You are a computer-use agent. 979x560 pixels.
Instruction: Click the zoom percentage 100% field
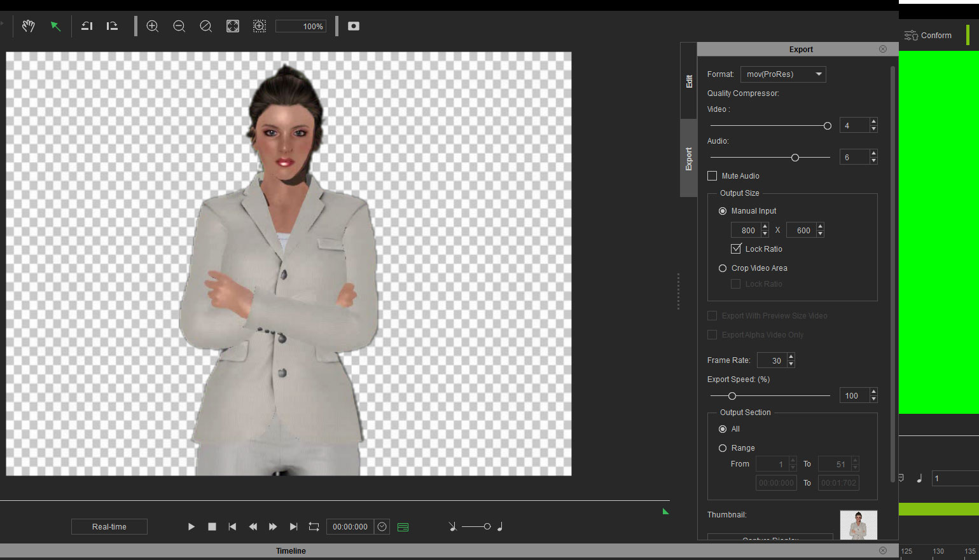[x=301, y=26]
